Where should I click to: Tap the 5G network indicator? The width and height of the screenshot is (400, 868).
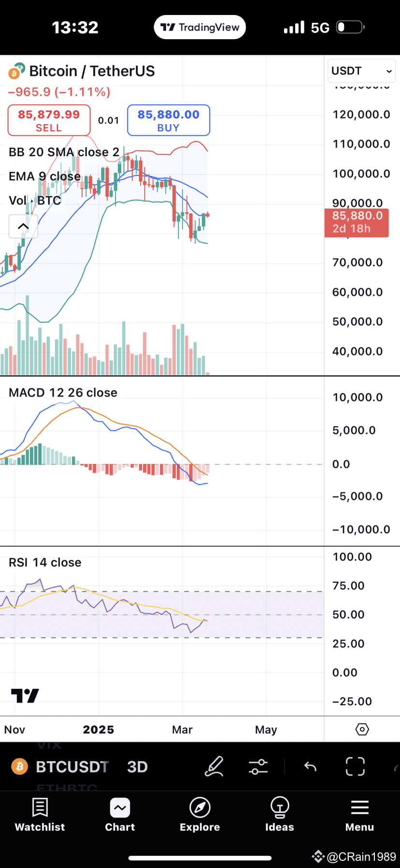coord(320,28)
